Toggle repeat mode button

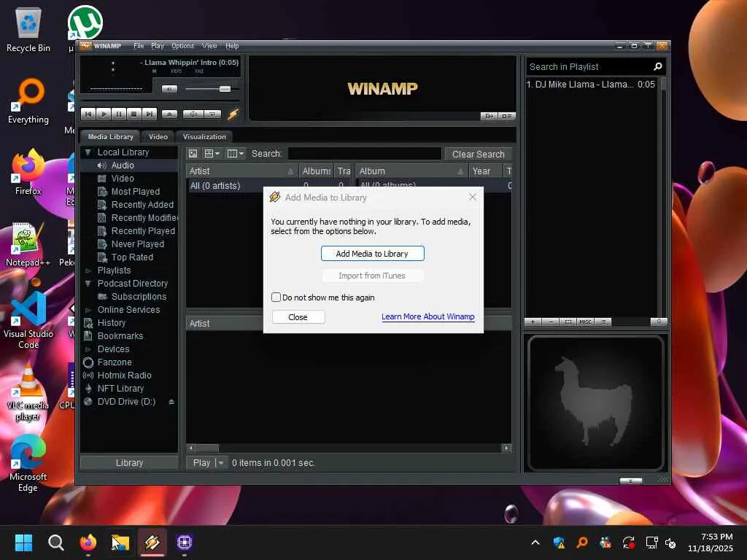(x=212, y=114)
